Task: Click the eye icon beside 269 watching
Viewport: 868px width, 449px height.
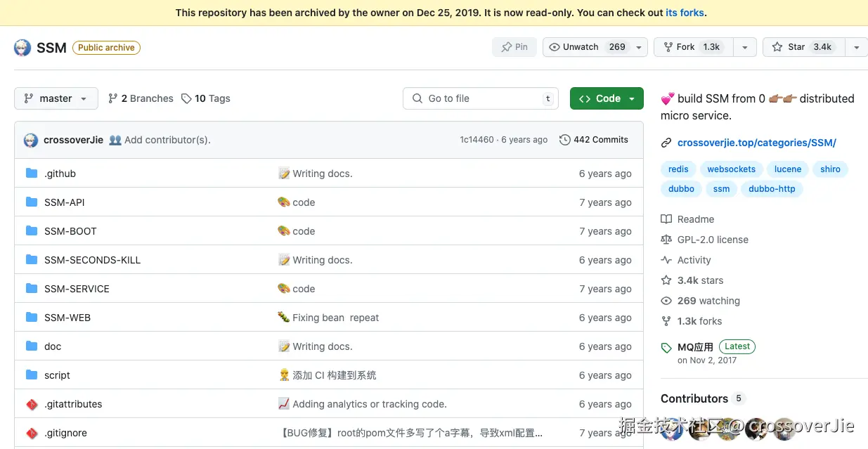Action: tap(666, 301)
